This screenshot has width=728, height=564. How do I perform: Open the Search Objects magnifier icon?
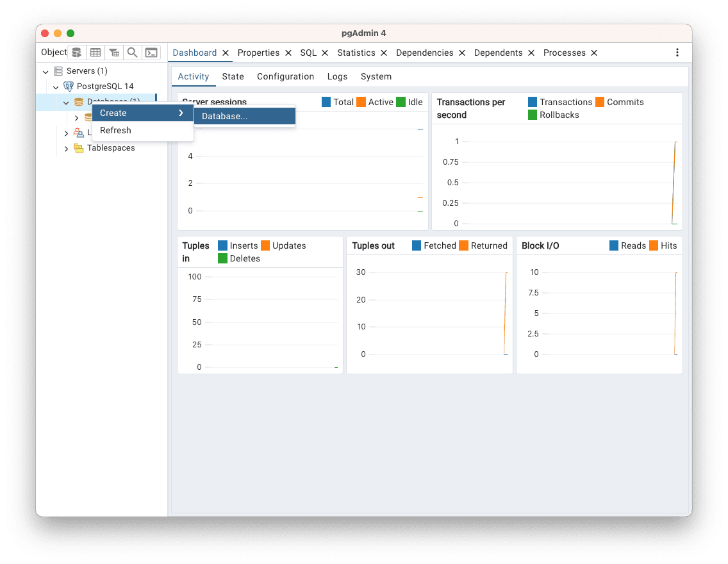(132, 53)
